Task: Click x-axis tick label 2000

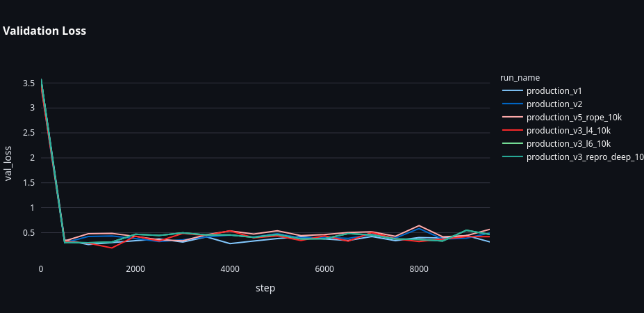Action: [135, 269]
